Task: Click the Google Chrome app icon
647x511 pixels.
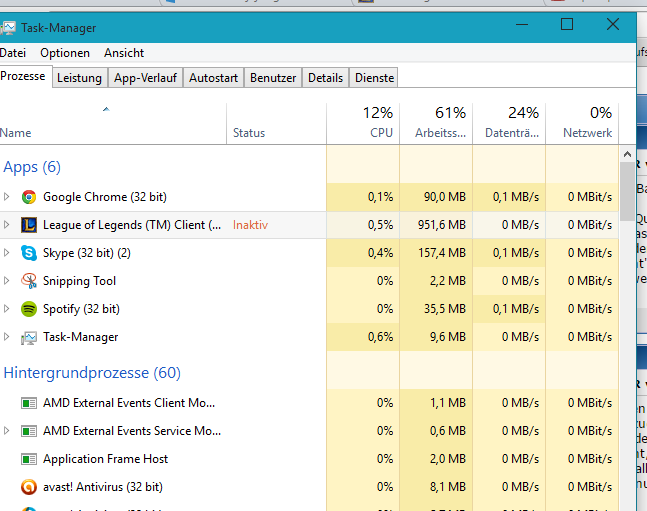Action: [29, 197]
